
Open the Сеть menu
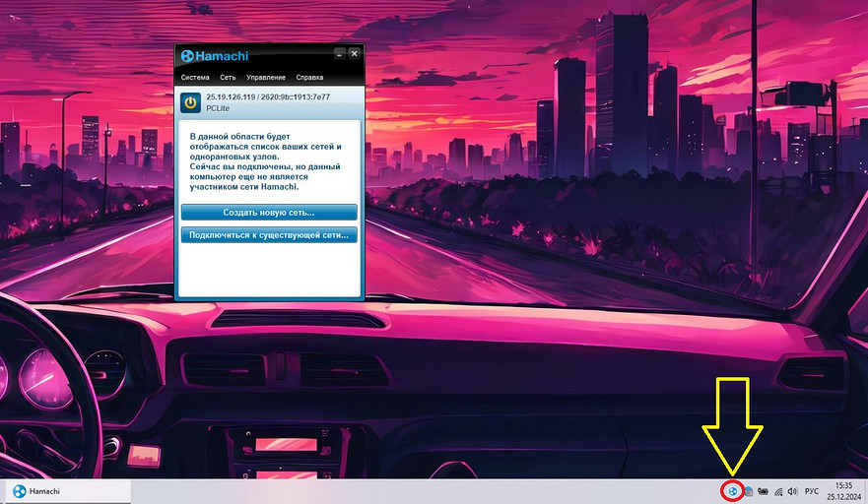(228, 77)
